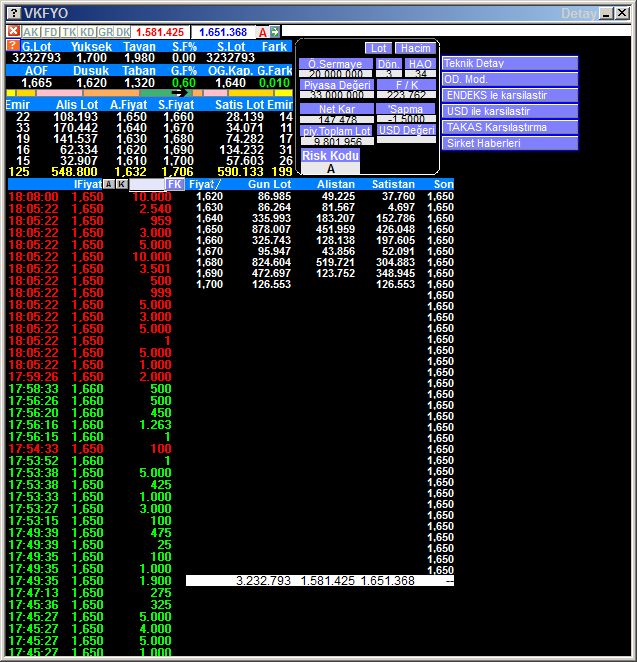
Task: Click the orange question mark help icon
Action: pos(12,46)
